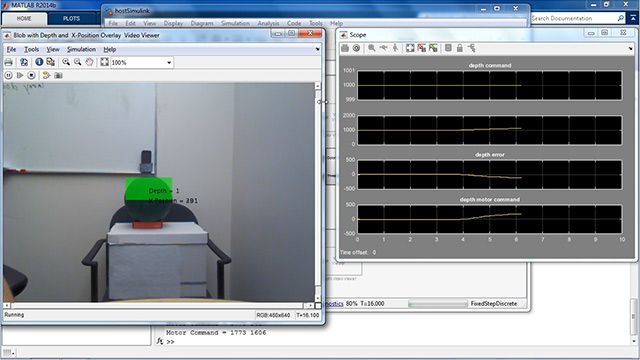Open Video Information icon in Video Viewer
The width and height of the screenshot is (640, 360).
pyautogui.click(x=39, y=62)
